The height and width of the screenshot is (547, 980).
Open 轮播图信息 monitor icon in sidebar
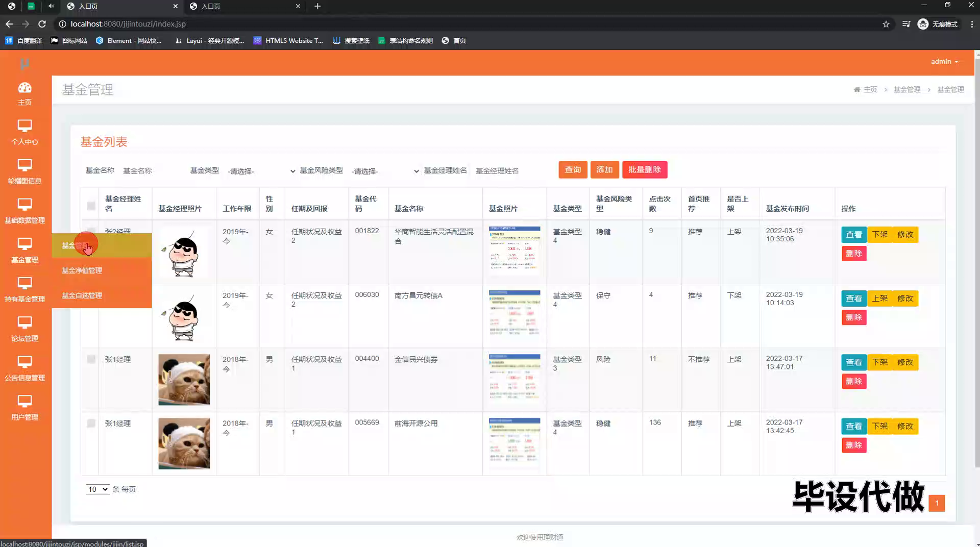point(24,165)
